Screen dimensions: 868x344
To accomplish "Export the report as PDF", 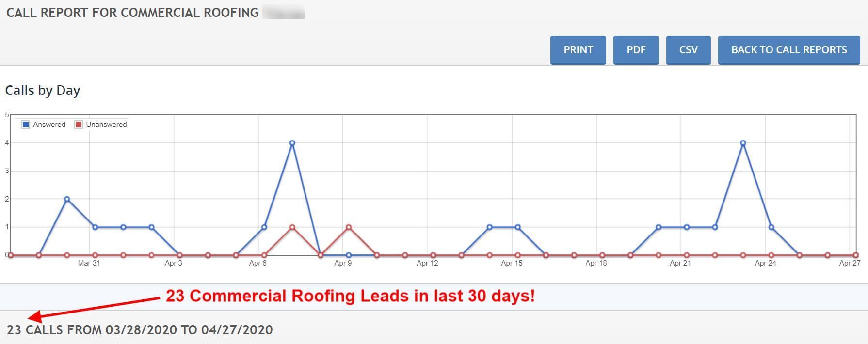I will (x=636, y=50).
